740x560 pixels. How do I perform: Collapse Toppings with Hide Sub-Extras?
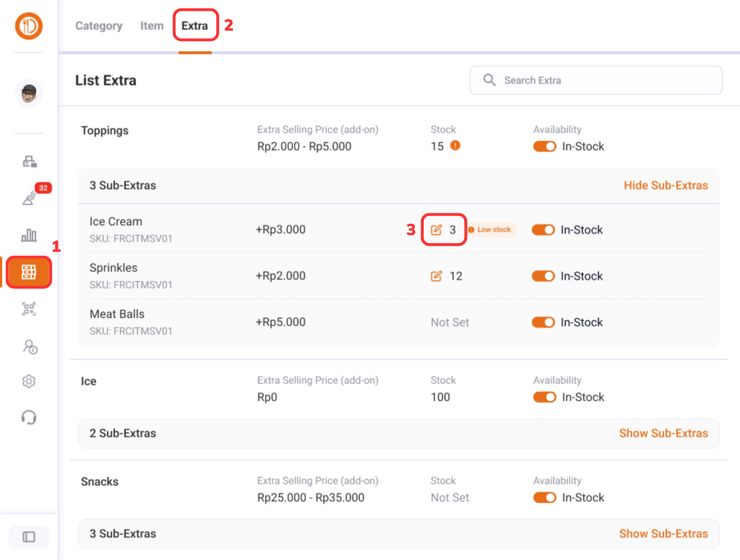coord(666,185)
